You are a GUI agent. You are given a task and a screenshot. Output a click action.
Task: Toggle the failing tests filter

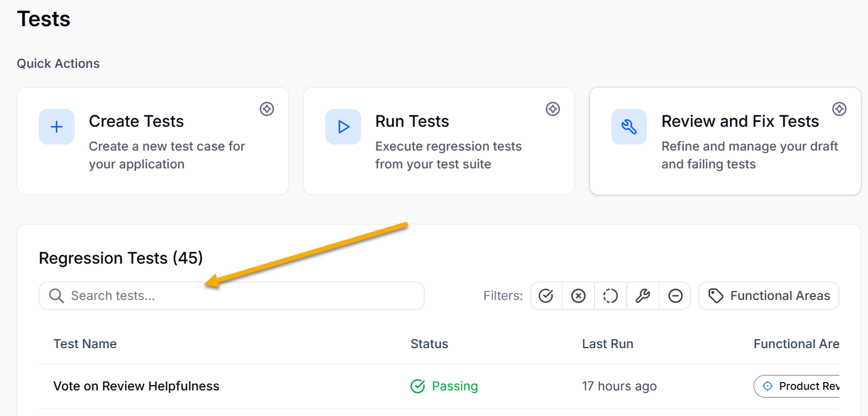[x=578, y=295]
